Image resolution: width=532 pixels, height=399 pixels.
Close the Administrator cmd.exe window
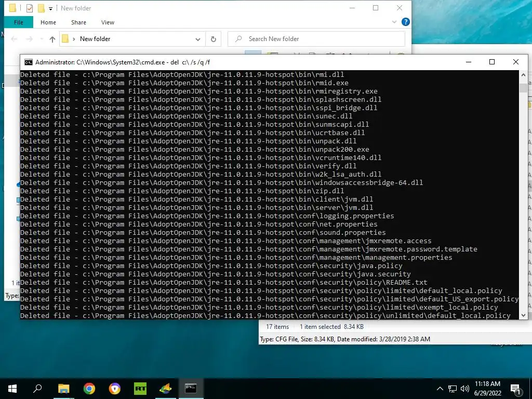point(516,62)
